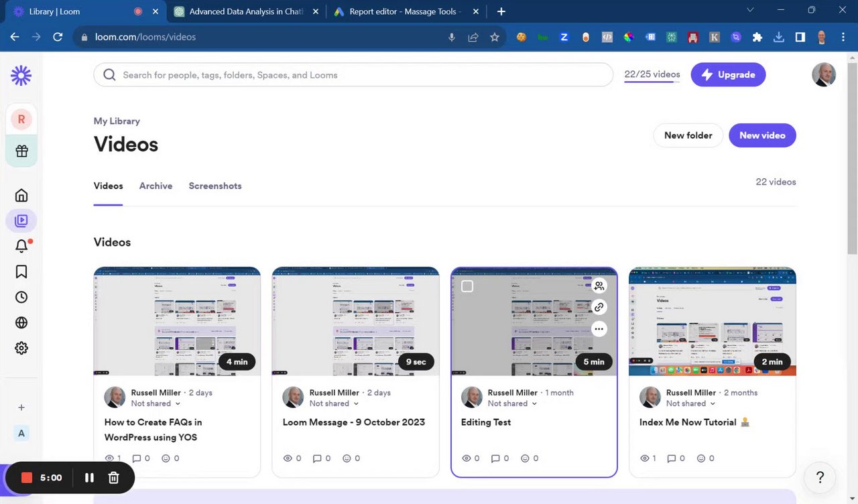Open the gift icon in the sidebar

[x=21, y=151]
